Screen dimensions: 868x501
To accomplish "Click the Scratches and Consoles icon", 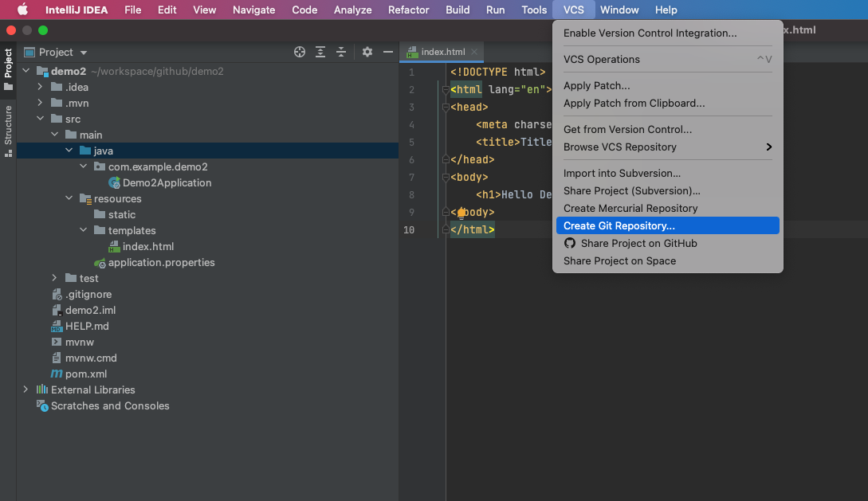I will pyautogui.click(x=42, y=406).
